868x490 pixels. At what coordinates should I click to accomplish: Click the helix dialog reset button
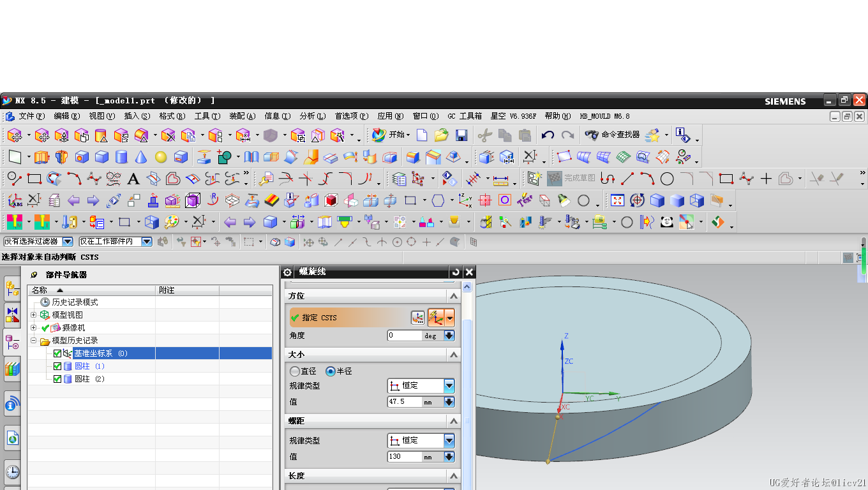point(454,272)
